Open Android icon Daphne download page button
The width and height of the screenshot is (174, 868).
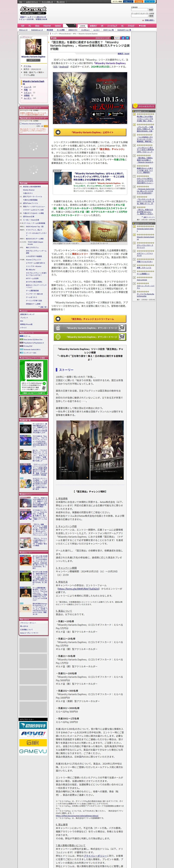90,337
